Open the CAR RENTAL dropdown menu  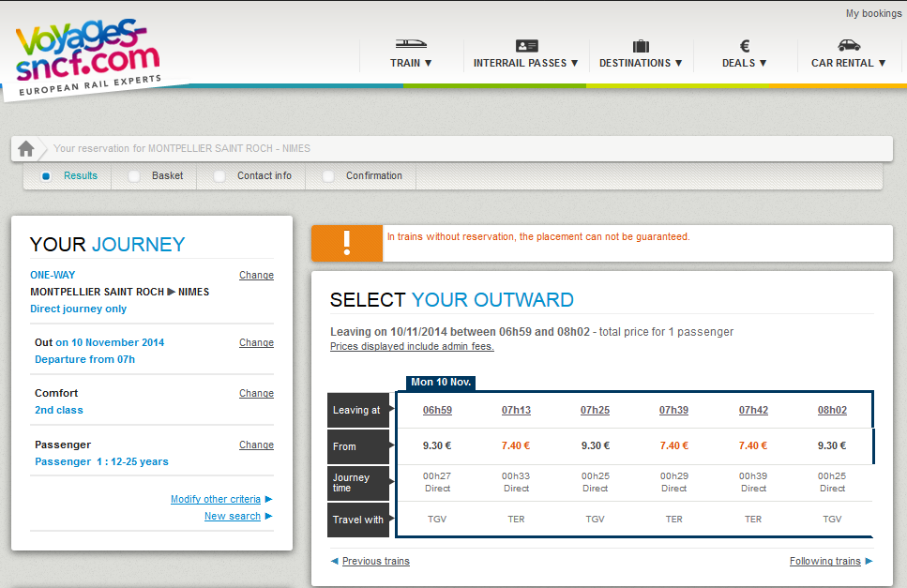(x=849, y=63)
